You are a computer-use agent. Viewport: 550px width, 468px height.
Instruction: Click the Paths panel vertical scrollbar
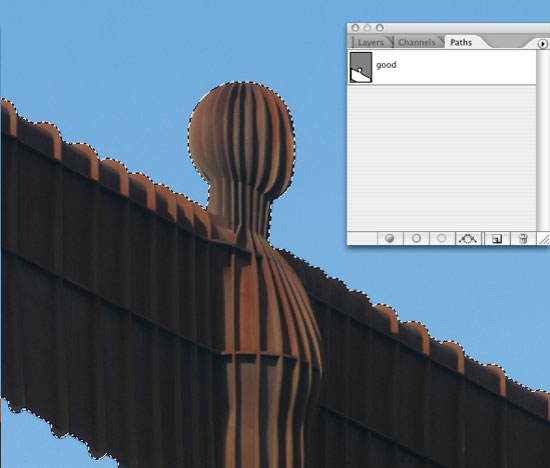[543, 140]
